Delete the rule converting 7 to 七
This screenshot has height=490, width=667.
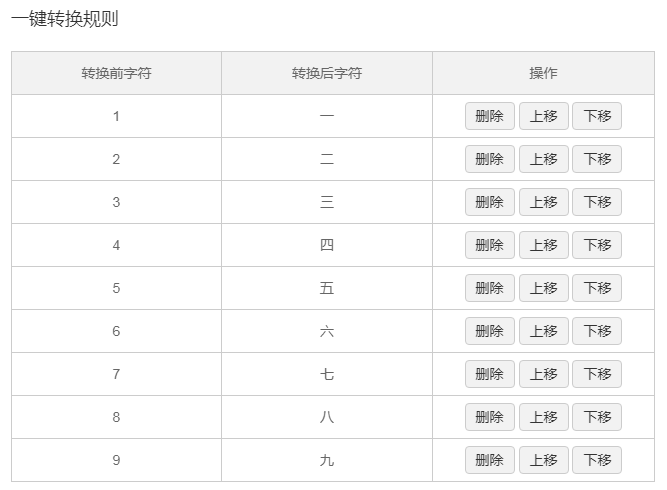pyautogui.click(x=490, y=374)
